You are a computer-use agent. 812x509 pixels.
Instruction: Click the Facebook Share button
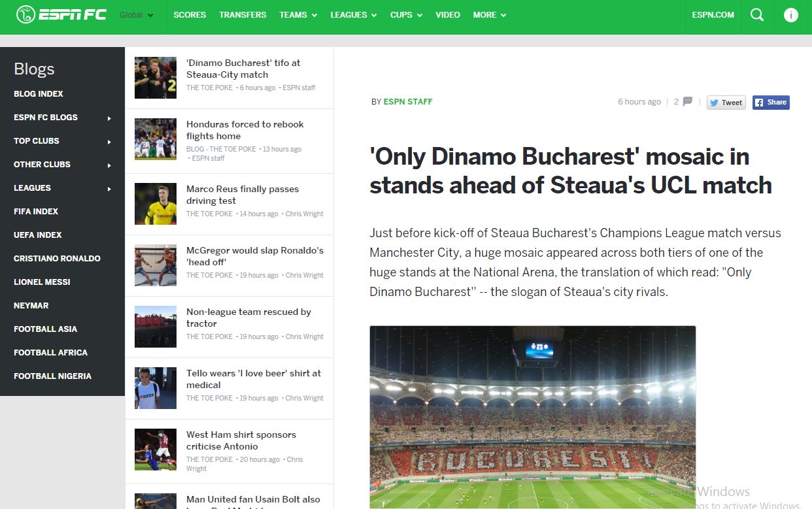click(x=771, y=103)
